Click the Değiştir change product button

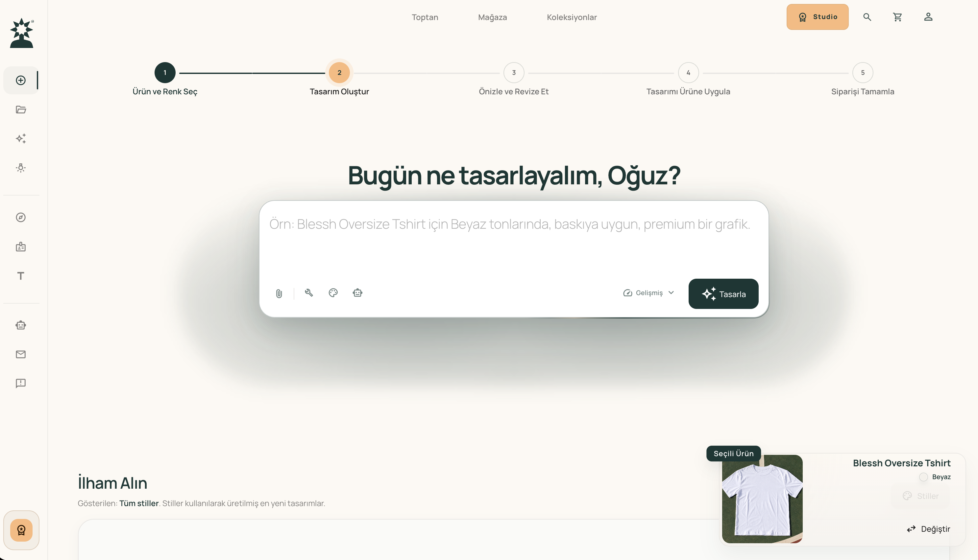[928, 529]
